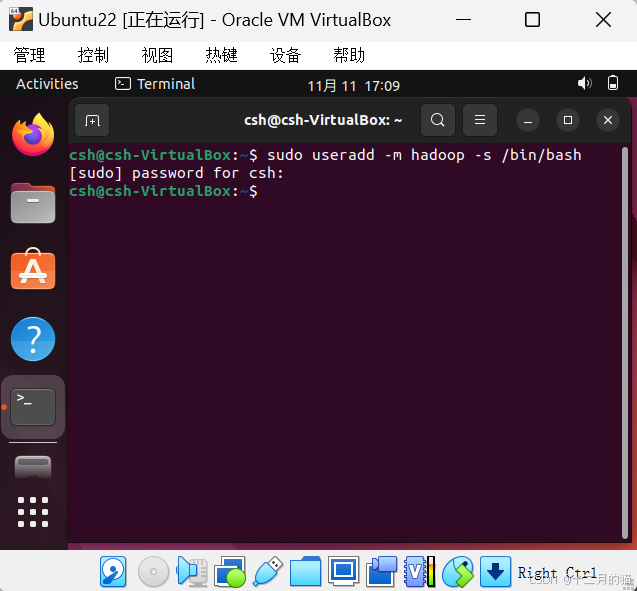Screen dimensions: 637x591
Task: Click the network adapter status icon
Action: 230,572
